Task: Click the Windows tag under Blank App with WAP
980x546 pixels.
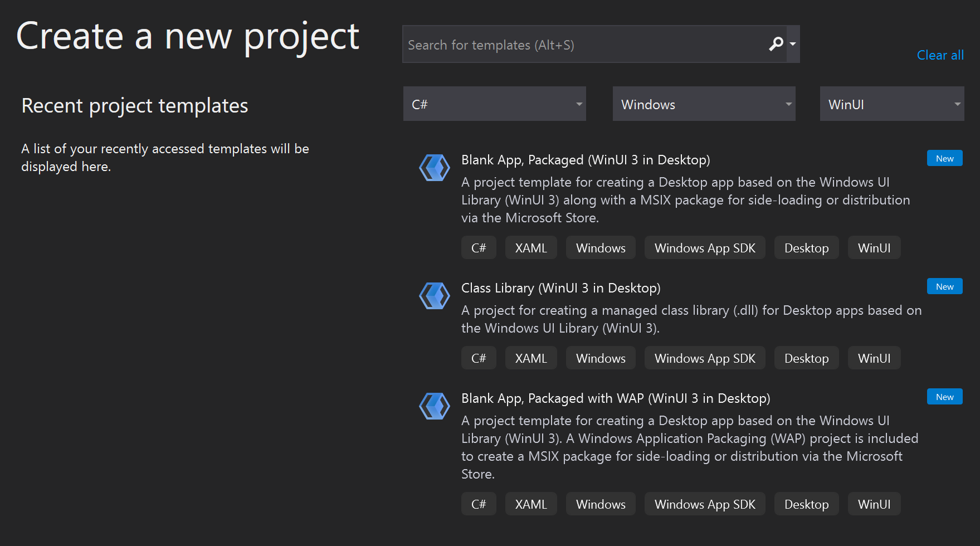Action: (600, 504)
